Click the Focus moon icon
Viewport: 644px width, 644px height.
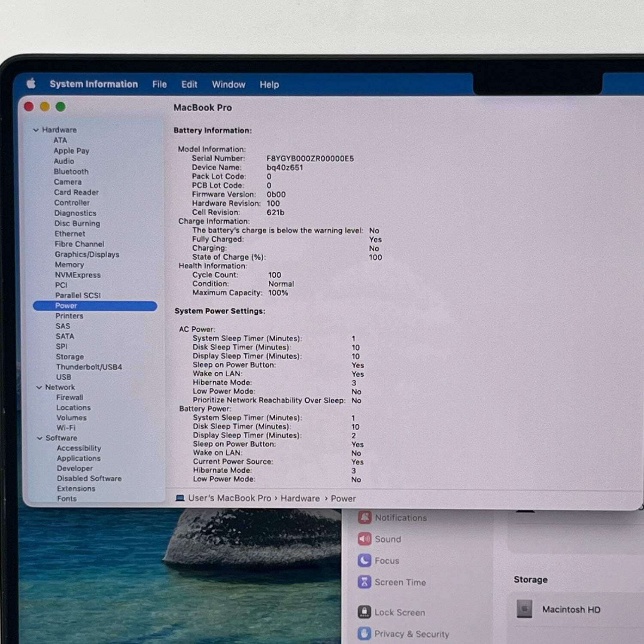[x=365, y=560]
